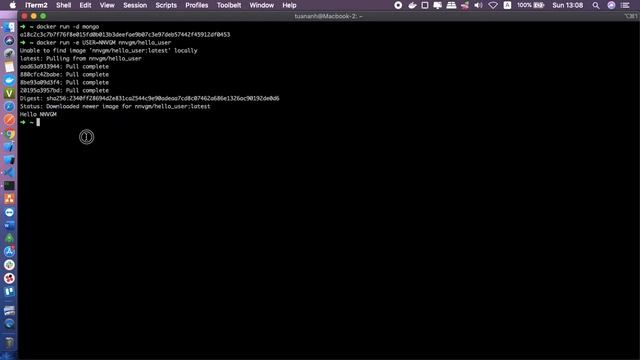The height and width of the screenshot is (360, 640).
Task: Open iTerm terminal icon in the Dock
Action: tap(9, 186)
